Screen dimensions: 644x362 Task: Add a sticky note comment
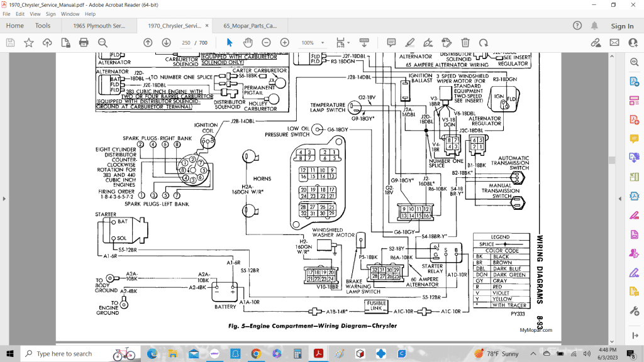391,43
